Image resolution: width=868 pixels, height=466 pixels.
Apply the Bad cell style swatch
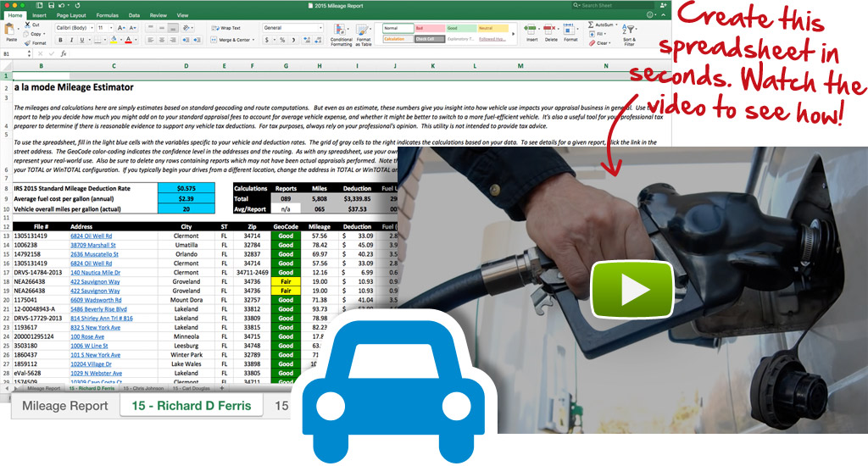(430, 28)
